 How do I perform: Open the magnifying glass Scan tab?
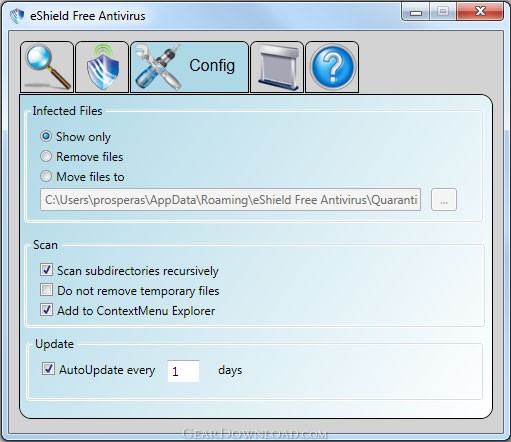click(x=47, y=67)
